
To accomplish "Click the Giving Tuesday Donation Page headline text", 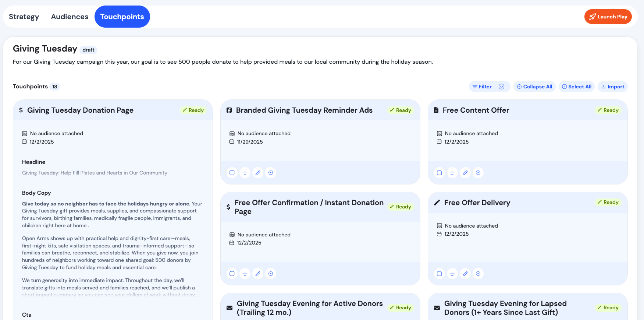I will (95, 173).
